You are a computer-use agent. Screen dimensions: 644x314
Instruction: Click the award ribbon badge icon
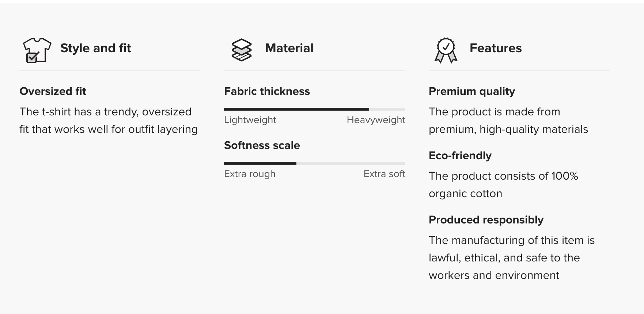(446, 50)
